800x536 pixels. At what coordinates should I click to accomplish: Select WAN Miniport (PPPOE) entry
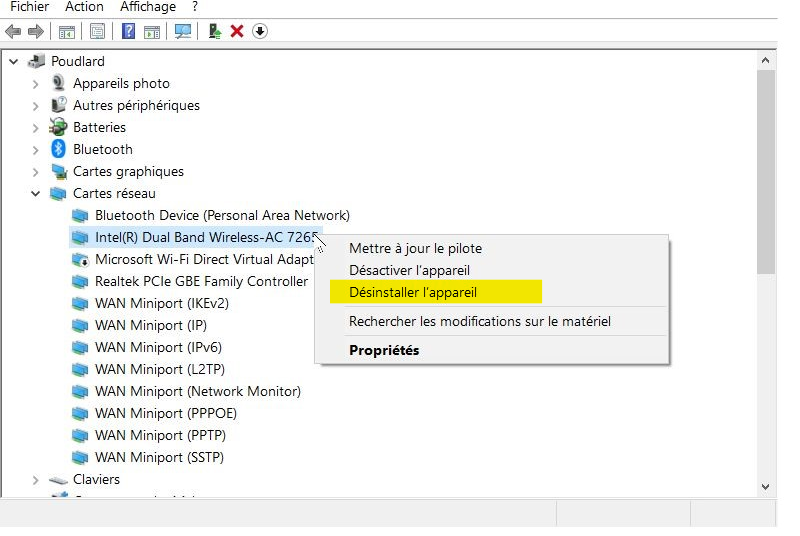166,413
